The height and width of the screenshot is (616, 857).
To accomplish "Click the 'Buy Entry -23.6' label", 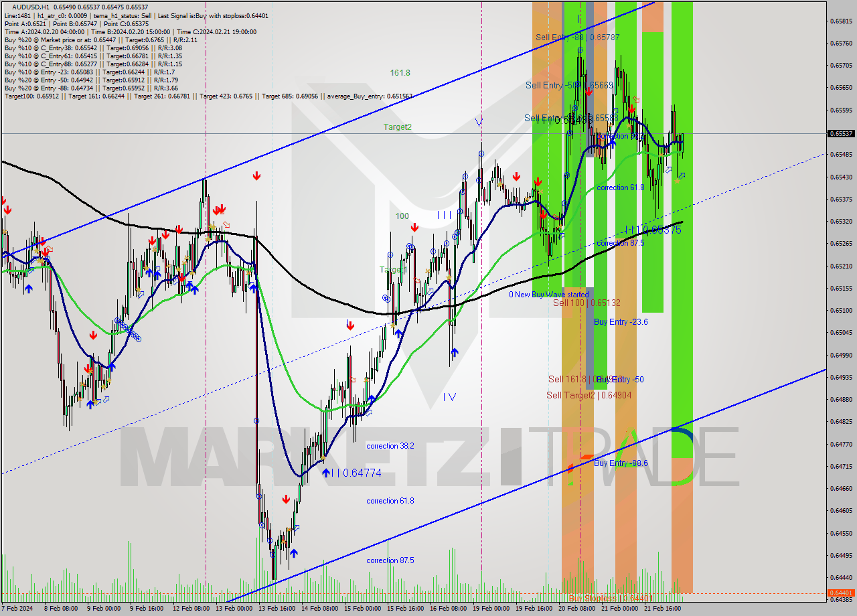I will pos(621,321).
